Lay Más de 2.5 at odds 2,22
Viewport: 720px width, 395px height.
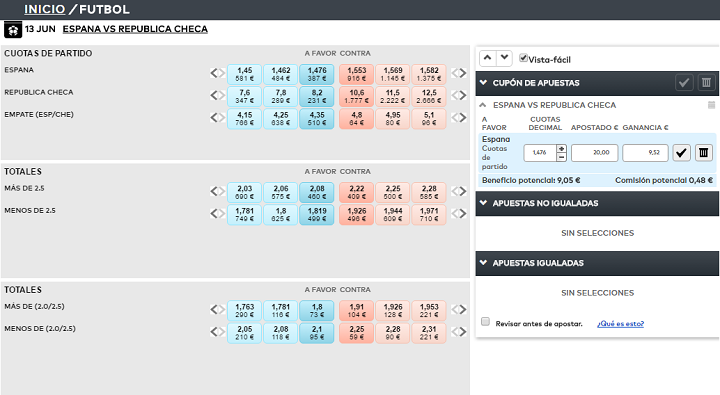356,192
